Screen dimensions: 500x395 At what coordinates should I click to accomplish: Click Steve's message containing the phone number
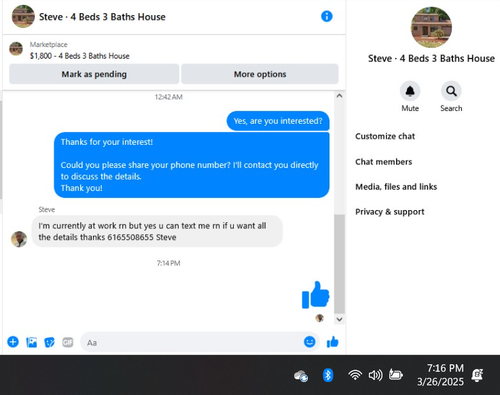[157, 231]
